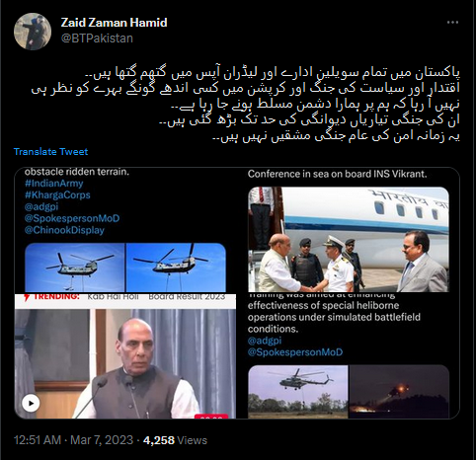This screenshot has width=476, height=460.
Task: Click the Urdu tweet text body
Action: (246, 105)
